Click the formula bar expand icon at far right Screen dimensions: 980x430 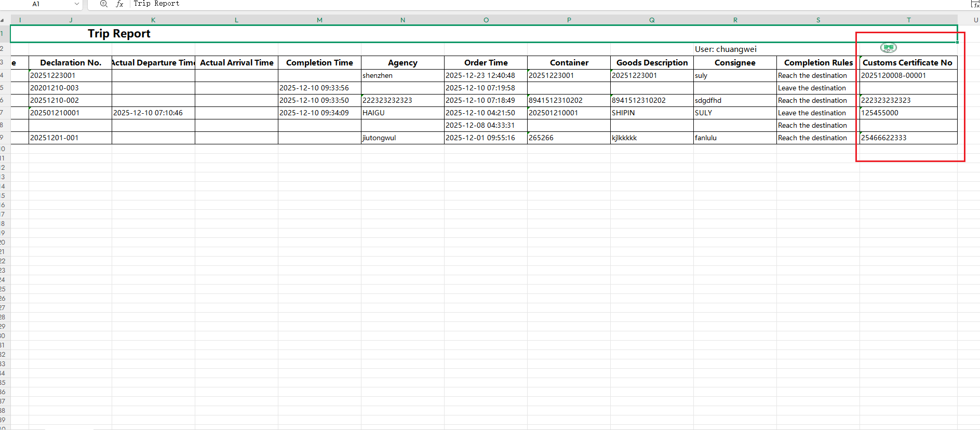click(975, 4)
